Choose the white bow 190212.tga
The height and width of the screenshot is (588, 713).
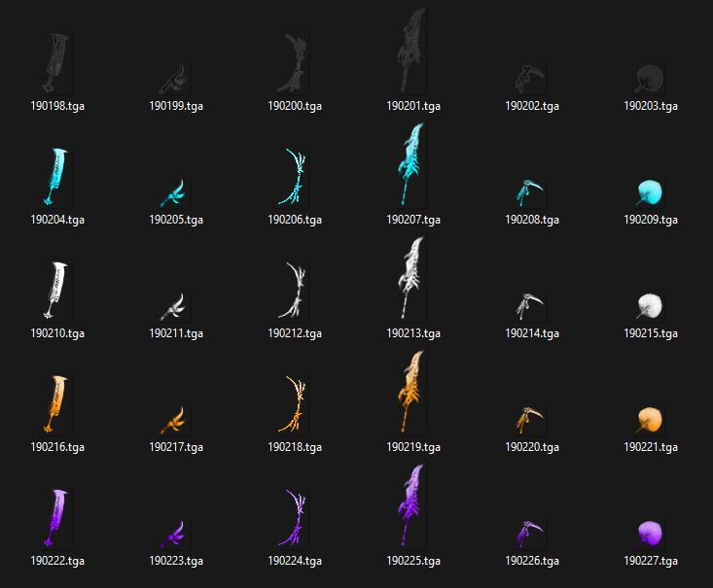[x=294, y=291]
